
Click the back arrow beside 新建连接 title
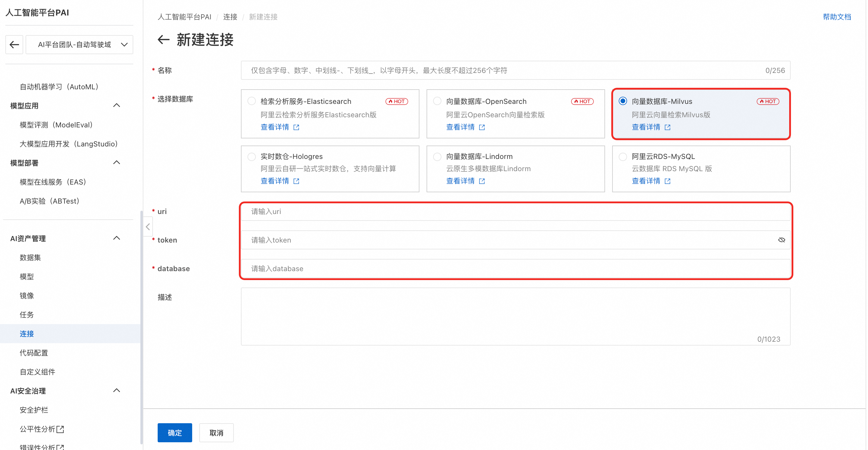pyautogui.click(x=163, y=40)
